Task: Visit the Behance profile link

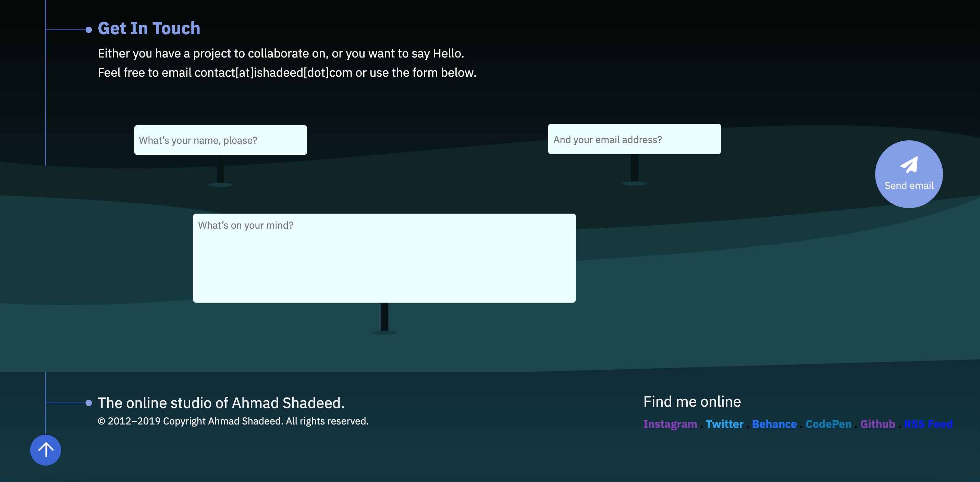Action: [774, 424]
